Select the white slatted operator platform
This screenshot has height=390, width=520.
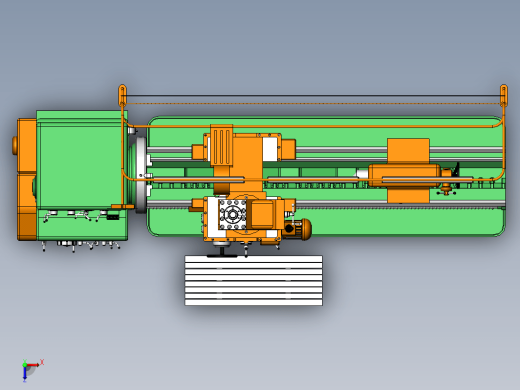[x=254, y=280]
